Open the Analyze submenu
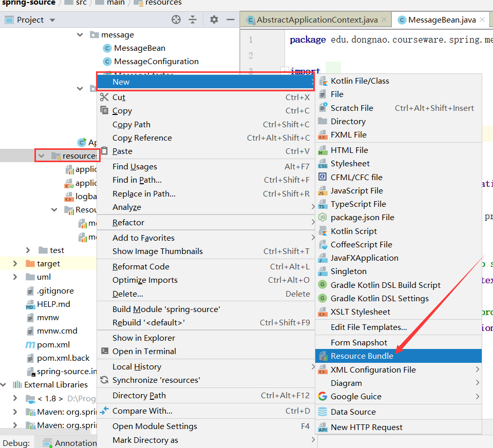493x448 pixels. click(x=206, y=207)
